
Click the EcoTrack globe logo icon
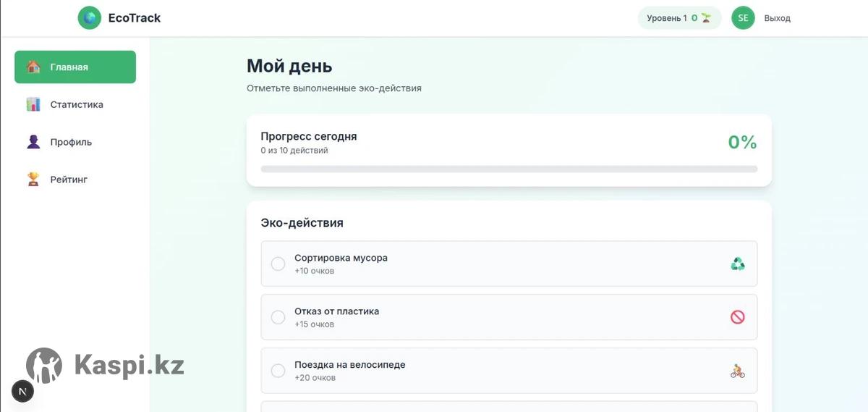pyautogui.click(x=90, y=18)
